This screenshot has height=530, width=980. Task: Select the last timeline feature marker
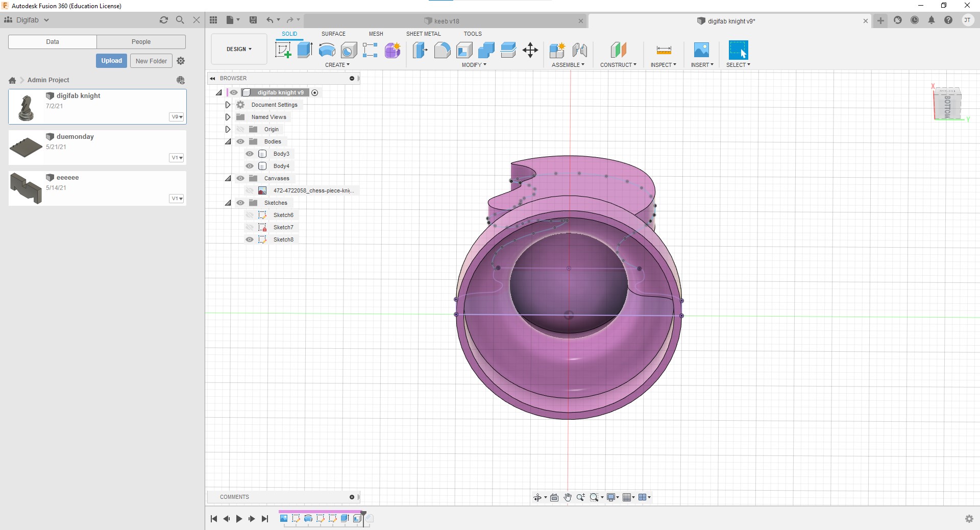click(369, 519)
